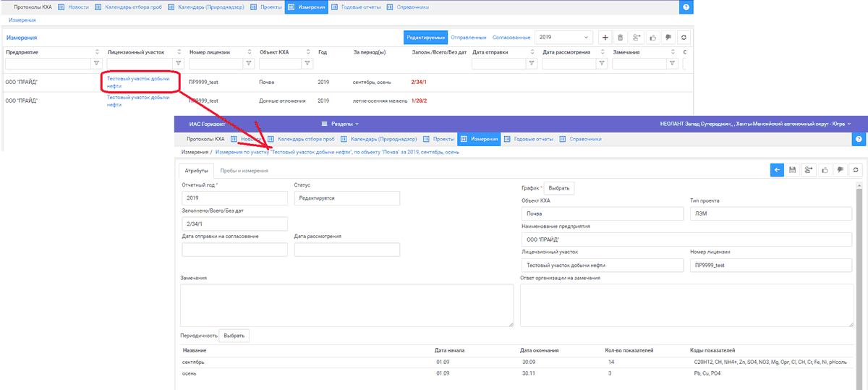Click the blue back arrow in the detail form
Screen dimensions: 868x390
(x=778, y=169)
